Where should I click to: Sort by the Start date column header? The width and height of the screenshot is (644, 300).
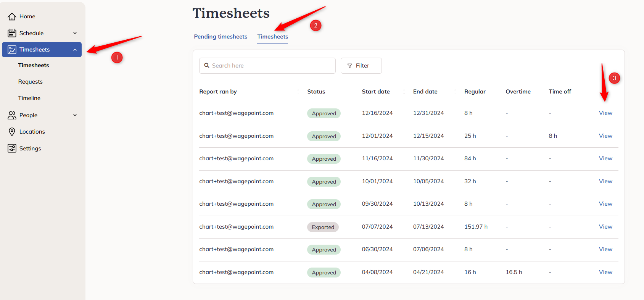376,92
